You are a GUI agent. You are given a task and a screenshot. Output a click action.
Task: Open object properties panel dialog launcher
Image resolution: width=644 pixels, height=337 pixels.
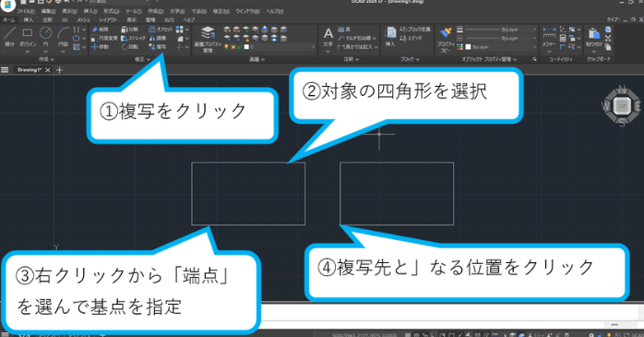tap(535, 59)
